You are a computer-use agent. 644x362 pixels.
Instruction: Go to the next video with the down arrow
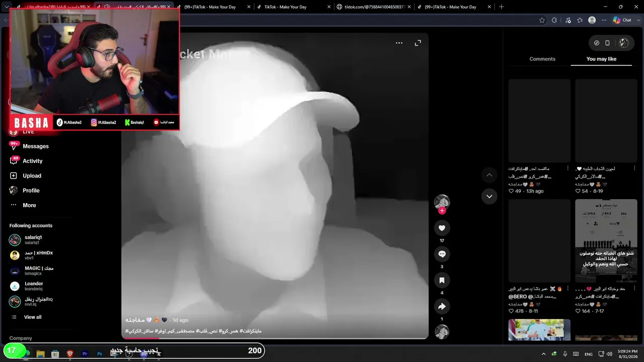click(x=489, y=196)
